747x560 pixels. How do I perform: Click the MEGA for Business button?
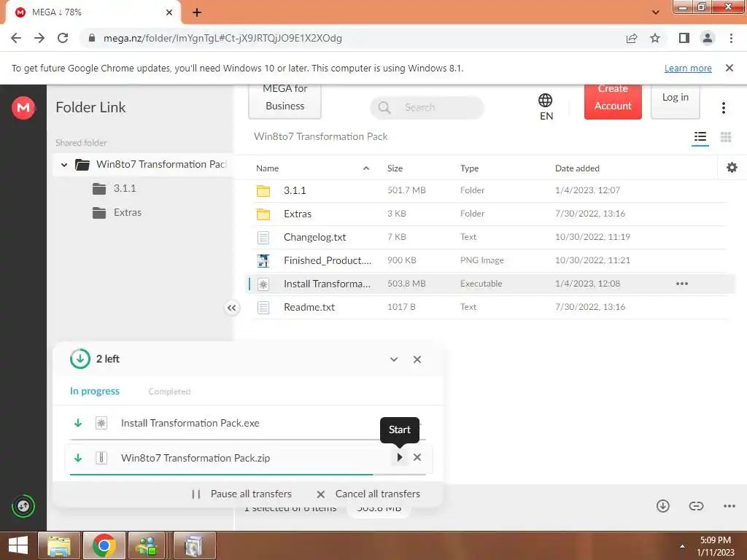point(285,101)
